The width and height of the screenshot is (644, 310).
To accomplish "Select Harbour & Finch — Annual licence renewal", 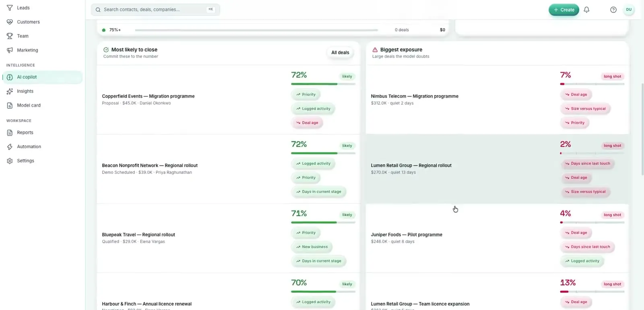I will tap(228, 291).
